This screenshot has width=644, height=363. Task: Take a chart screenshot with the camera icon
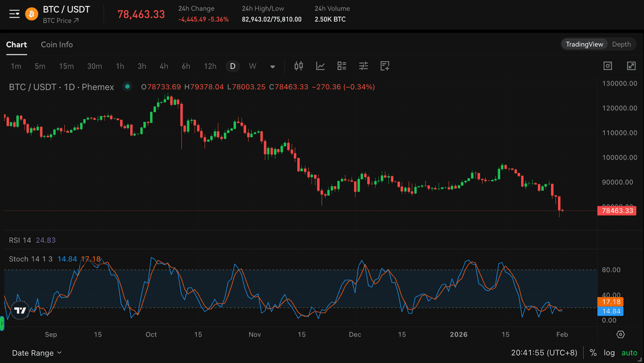(x=607, y=65)
